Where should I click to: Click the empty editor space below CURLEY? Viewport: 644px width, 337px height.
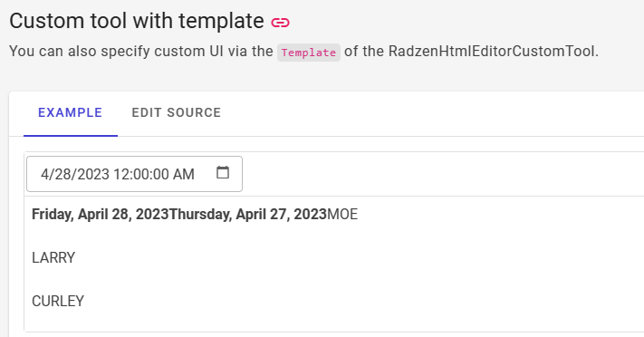[x=329, y=321]
